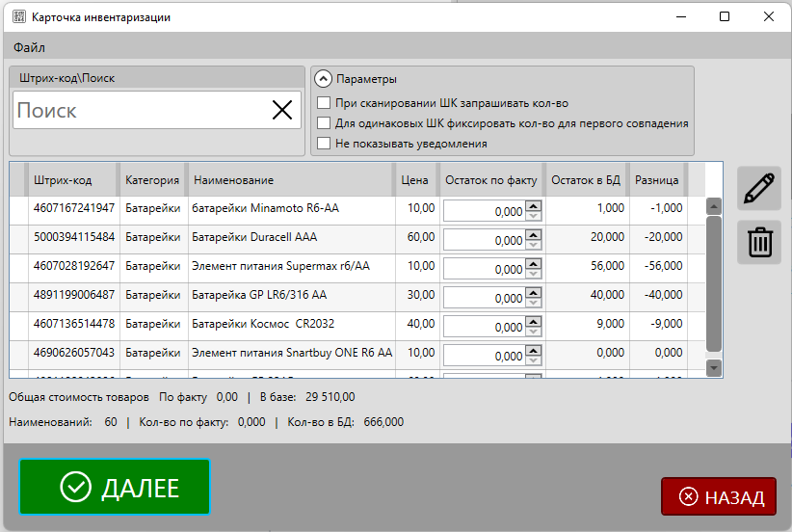Clear search field with X icon
Image resolution: width=792 pixels, height=532 pixels.
click(282, 111)
